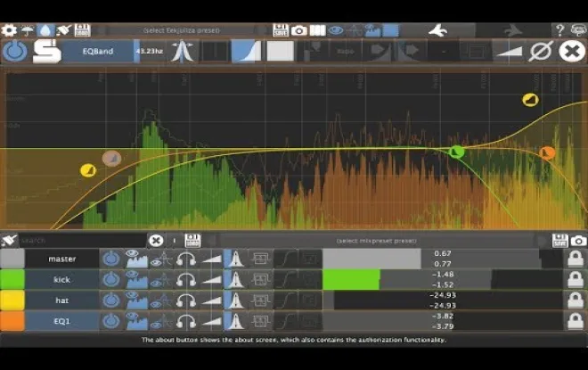Click the S solo icon in band toolbar

tap(47, 52)
